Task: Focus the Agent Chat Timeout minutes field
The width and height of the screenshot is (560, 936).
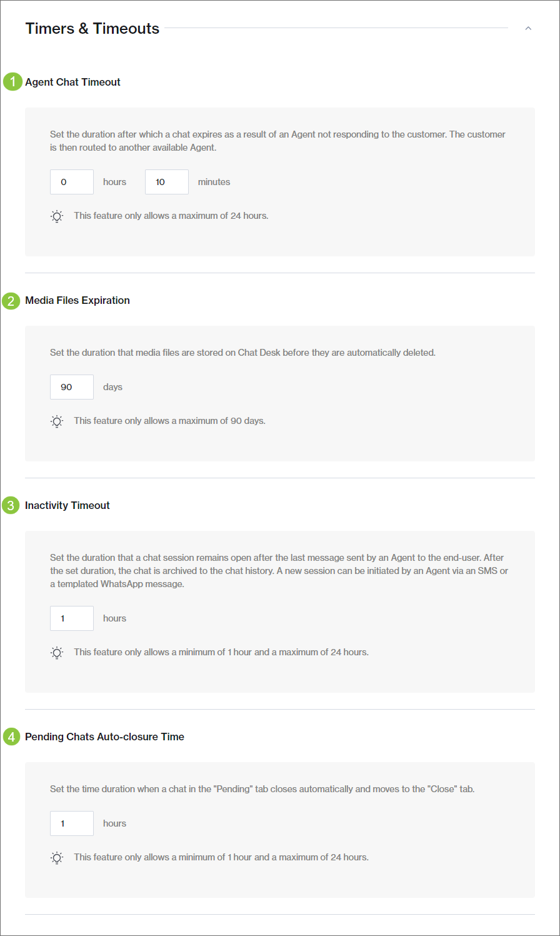Action: tap(167, 182)
